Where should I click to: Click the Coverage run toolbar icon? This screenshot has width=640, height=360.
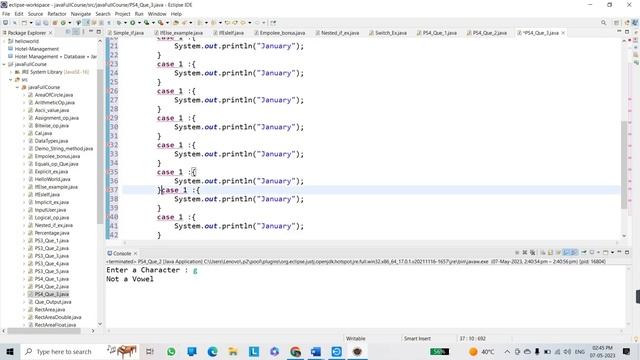click(147, 23)
